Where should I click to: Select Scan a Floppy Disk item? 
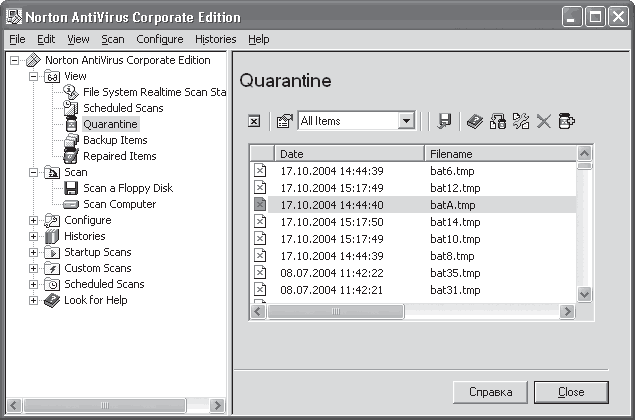[128, 188]
